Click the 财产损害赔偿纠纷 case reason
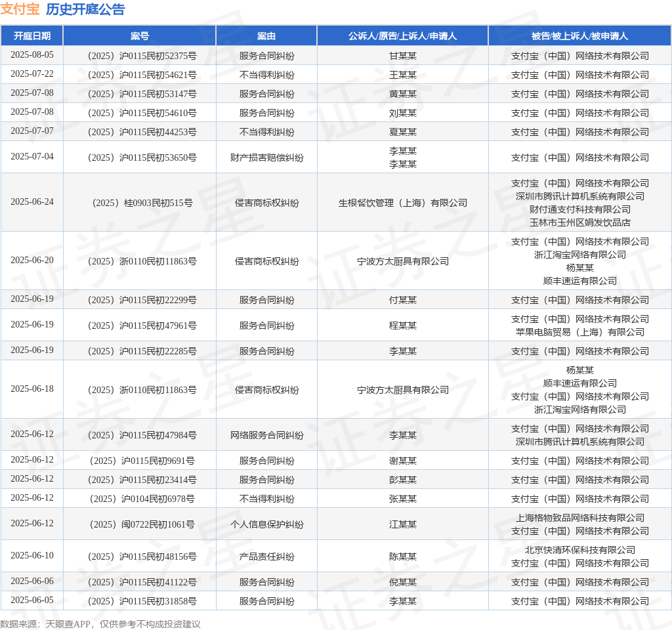This screenshot has height=630, width=672. tap(266, 157)
